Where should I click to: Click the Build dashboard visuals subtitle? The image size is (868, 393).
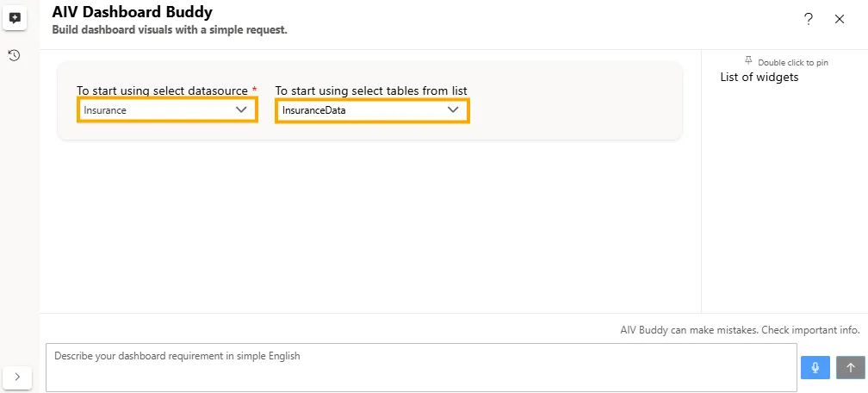170,30
